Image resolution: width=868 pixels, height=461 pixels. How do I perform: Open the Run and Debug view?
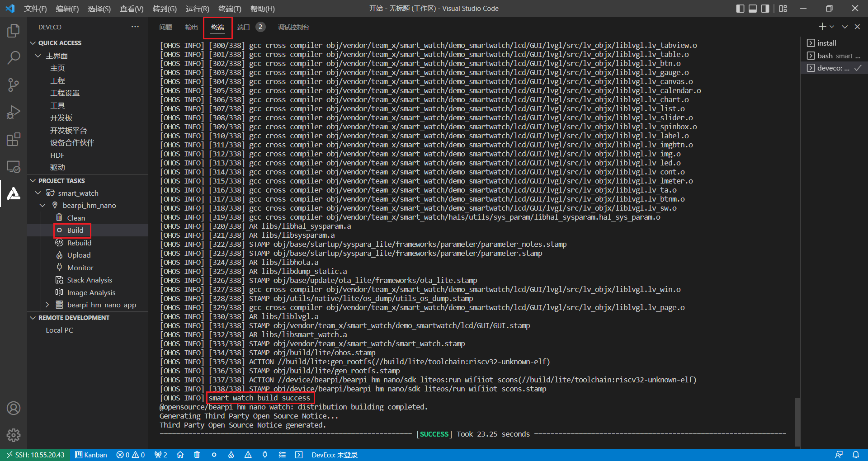[14, 112]
